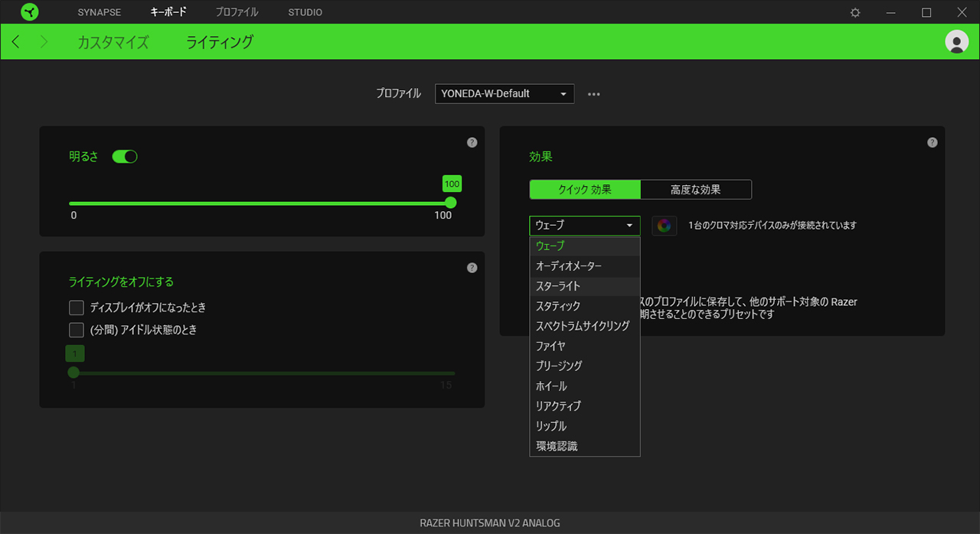Click the 1台のクロマ対応デバイス message text
980x534 pixels.
[x=773, y=226]
